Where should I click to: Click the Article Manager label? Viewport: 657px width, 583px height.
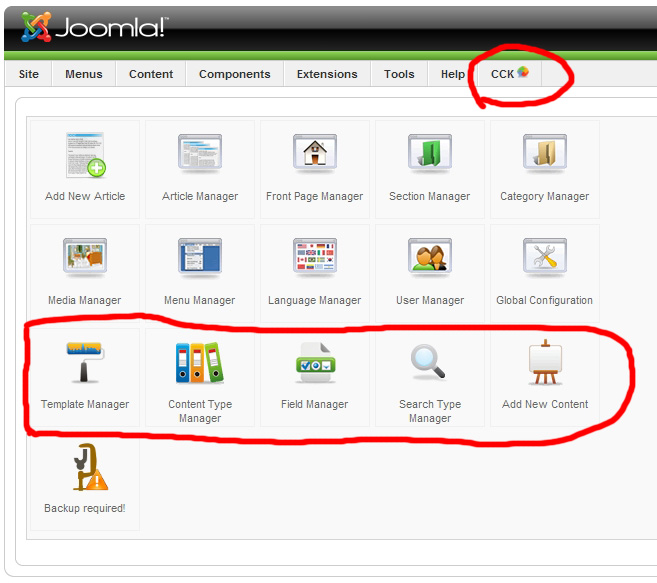[x=200, y=196]
